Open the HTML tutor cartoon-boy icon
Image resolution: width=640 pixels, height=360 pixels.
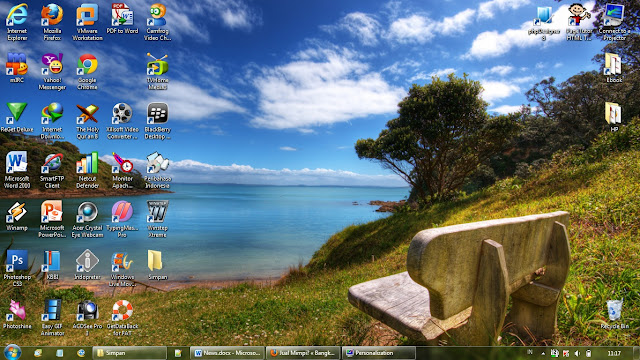[579, 22]
